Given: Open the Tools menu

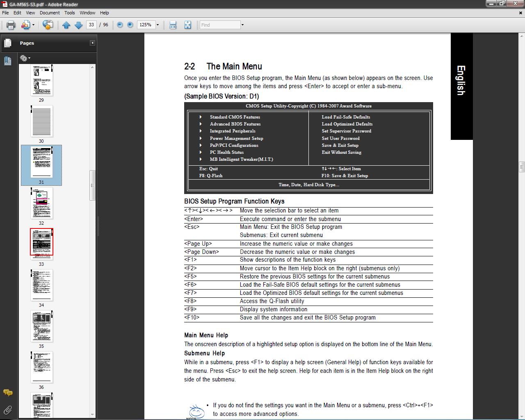Looking at the screenshot, I should [x=70, y=13].
